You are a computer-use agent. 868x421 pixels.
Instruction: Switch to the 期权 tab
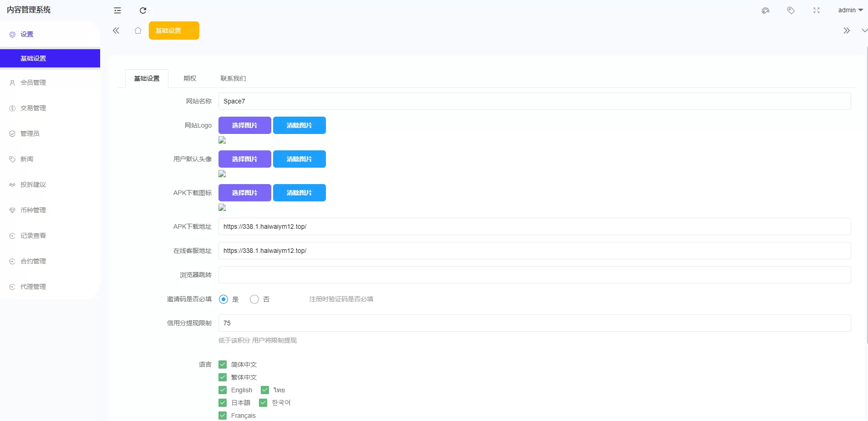(x=190, y=78)
